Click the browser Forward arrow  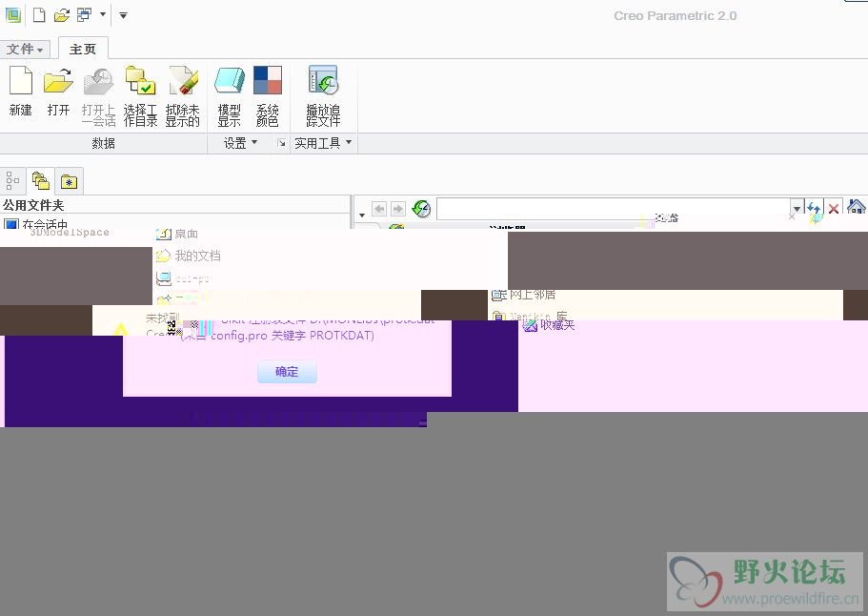[398, 209]
